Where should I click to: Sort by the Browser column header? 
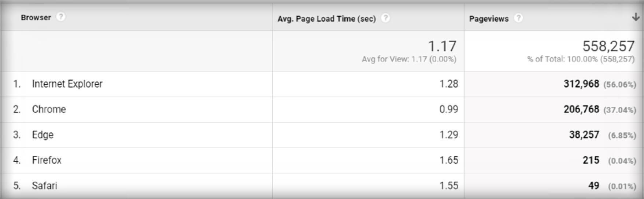[36, 18]
